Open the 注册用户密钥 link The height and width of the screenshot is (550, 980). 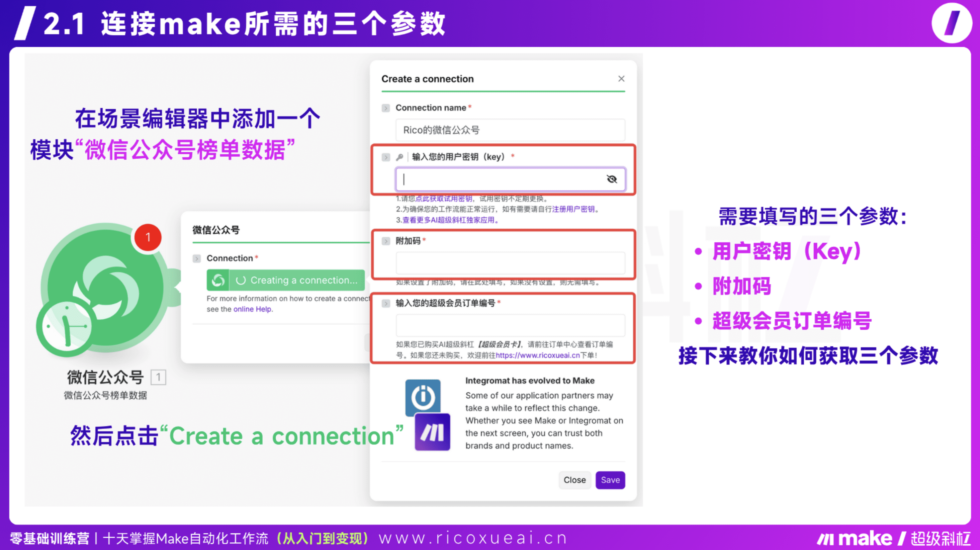pyautogui.click(x=573, y=209)
